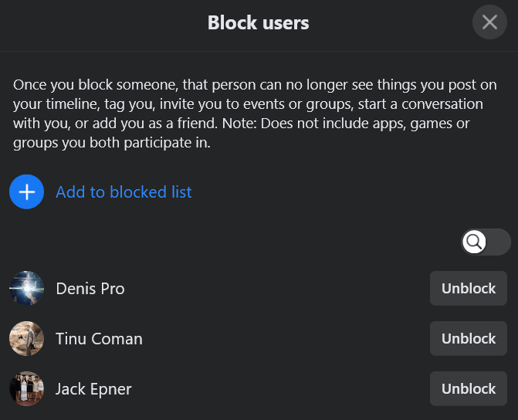Click the Denis Pro name

[x=90, y=289]
